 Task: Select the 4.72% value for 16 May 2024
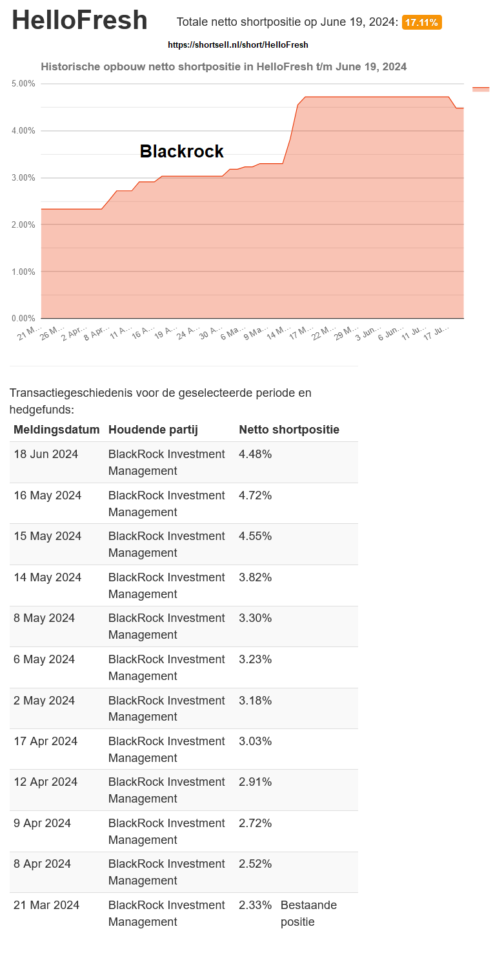tap(255, 495)
